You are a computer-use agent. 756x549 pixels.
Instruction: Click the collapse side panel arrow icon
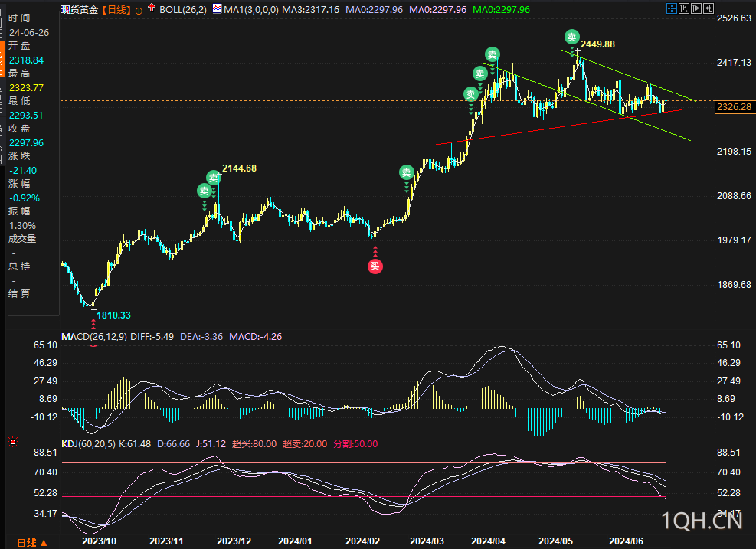(709, 8)
